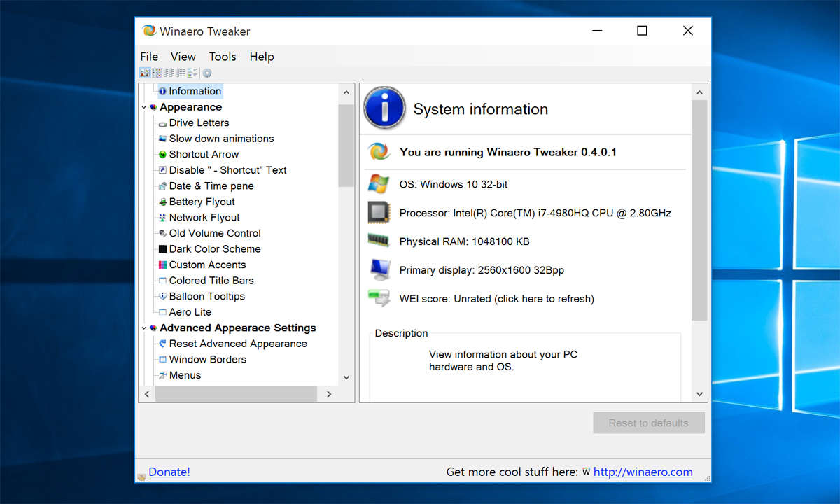This screenshot has height=504, width=840.
Task: Click the Battery Flyout icon
Action: (x=162, y=202)
